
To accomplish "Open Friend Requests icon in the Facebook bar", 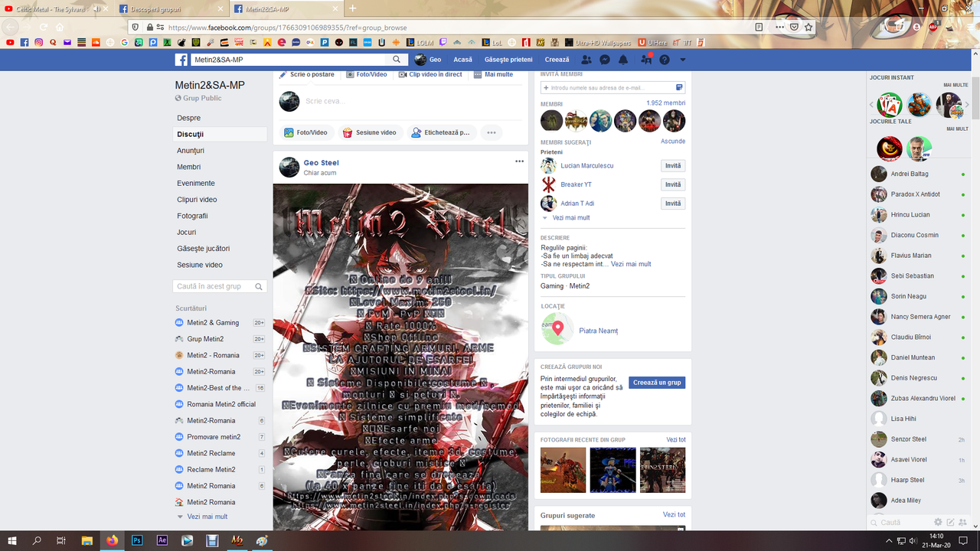I will (586, 60).
